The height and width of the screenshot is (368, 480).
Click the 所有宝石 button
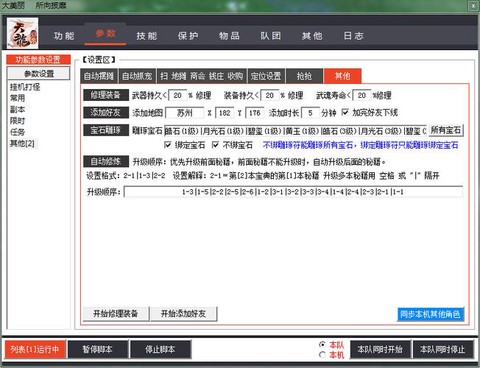tap(446, 130)
